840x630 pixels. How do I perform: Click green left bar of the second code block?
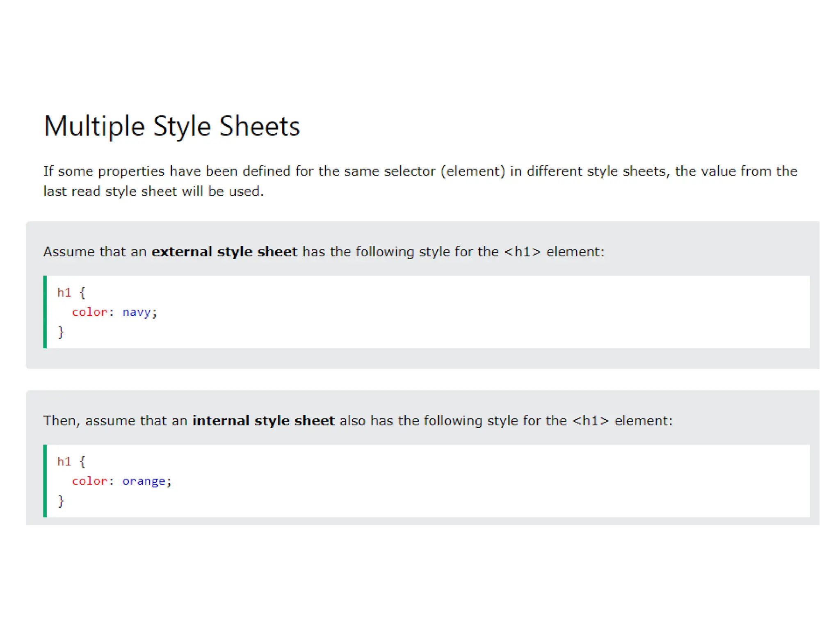[x=45, y=481]
